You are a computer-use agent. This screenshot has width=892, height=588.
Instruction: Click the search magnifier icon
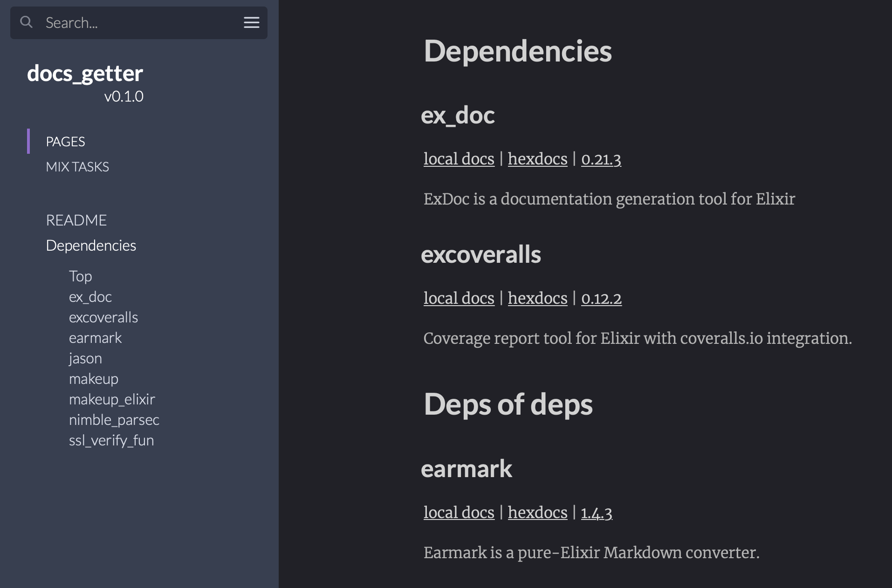[x=26, y=22]
